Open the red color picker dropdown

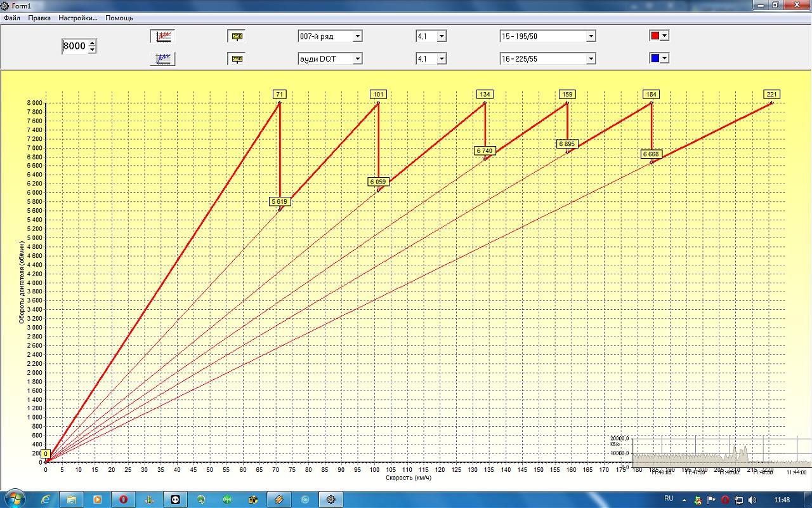pos(664,36)
